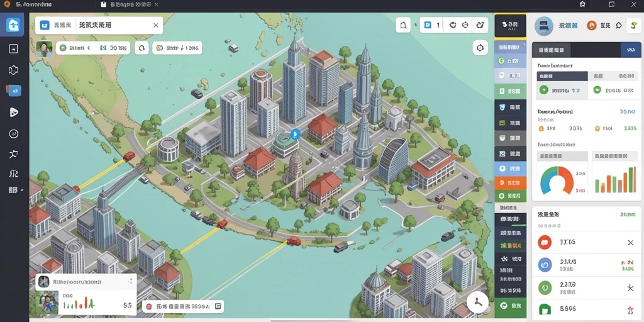Select the middle gray sub-tab in first section
Screen dimensions: 644x322
[599, 76]
